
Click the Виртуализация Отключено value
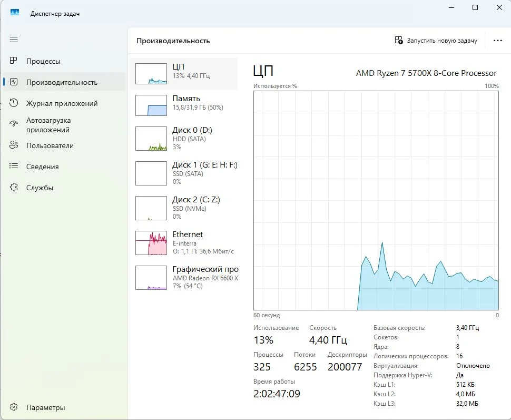(473, 366)
